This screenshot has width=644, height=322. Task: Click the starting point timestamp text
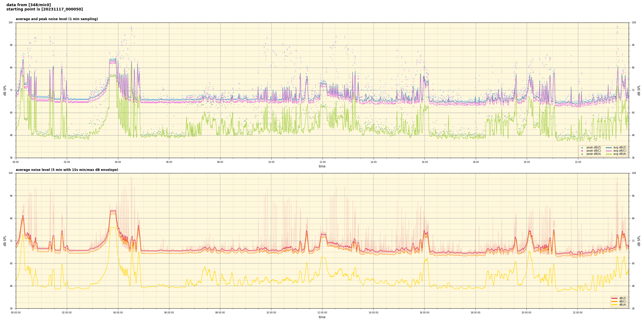point(45,9)
